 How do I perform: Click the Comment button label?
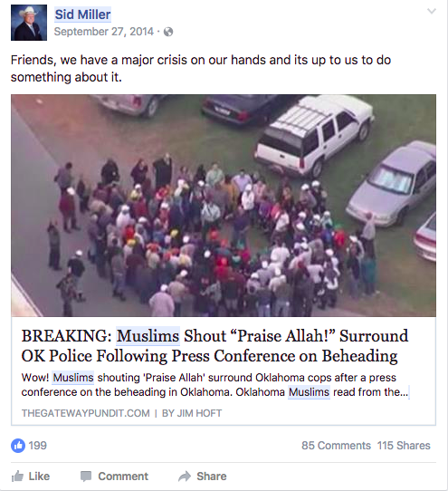pos(123,477)
